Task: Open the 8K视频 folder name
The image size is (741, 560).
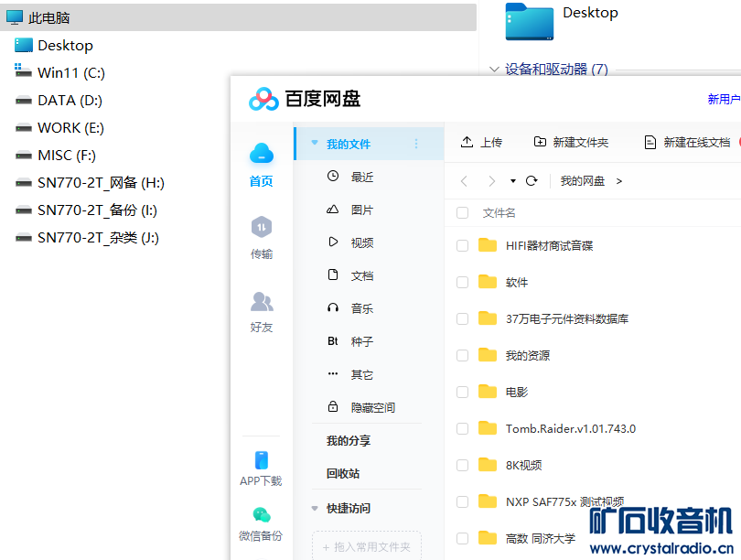Action: click(523, 466)
